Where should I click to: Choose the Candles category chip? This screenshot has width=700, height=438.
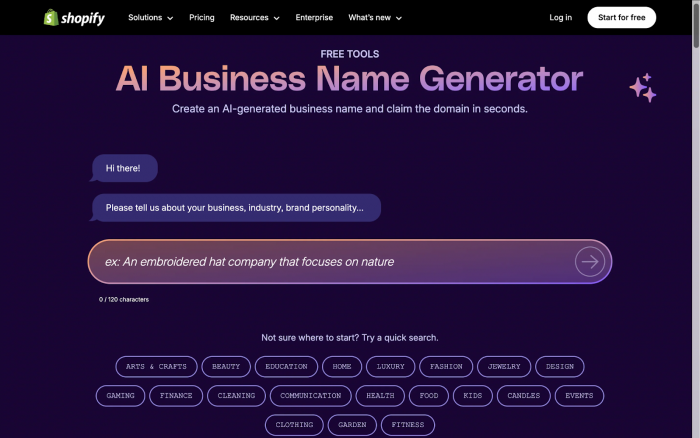coord(523,396)
